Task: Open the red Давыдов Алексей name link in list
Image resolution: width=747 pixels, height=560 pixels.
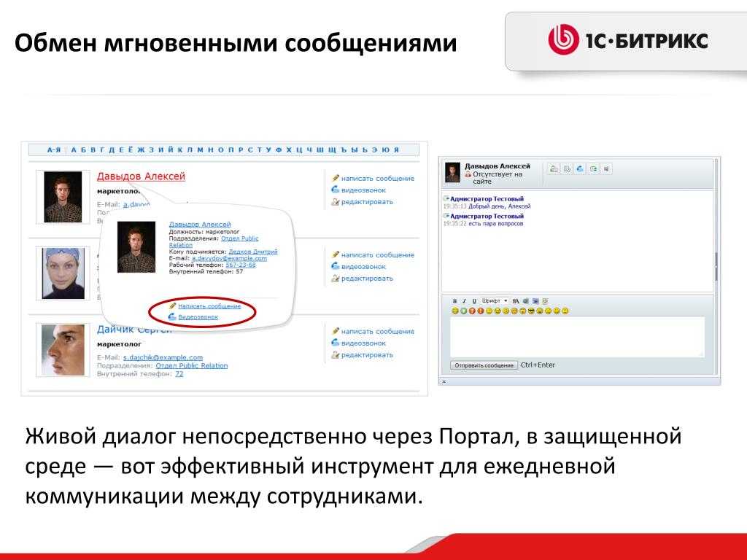Action: tap(141, 176)
